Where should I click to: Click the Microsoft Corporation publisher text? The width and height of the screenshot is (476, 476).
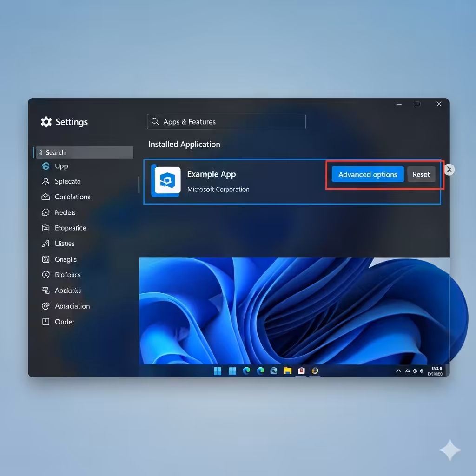click(x=218, y=189)
